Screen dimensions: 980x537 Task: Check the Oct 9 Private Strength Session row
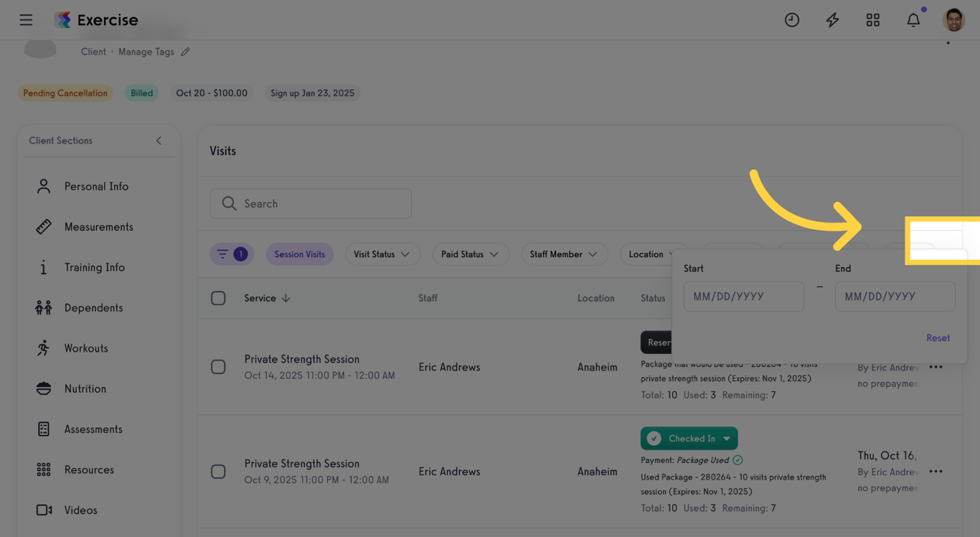[219, 472]
